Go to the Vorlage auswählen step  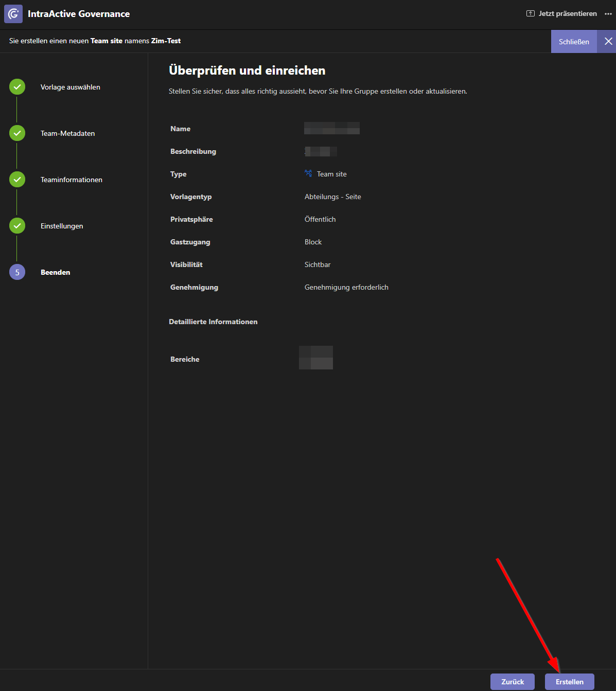(71, 87)
